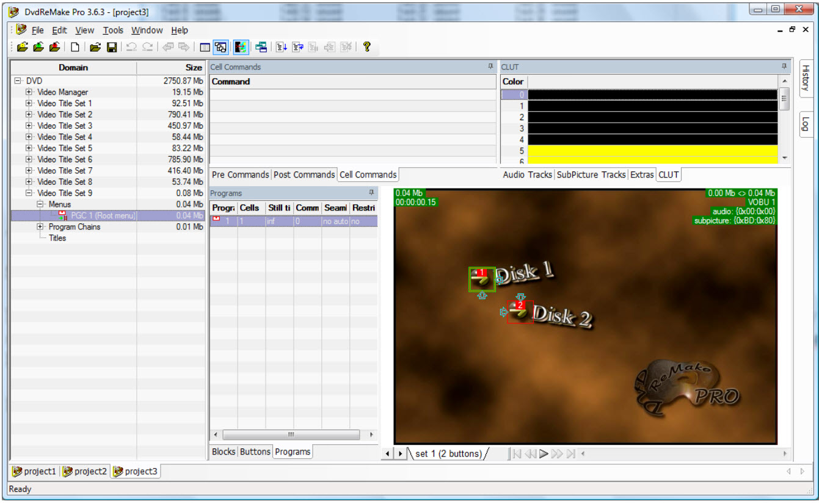Click the Undo arrow icon
The image size is (819, 504).
131,47
